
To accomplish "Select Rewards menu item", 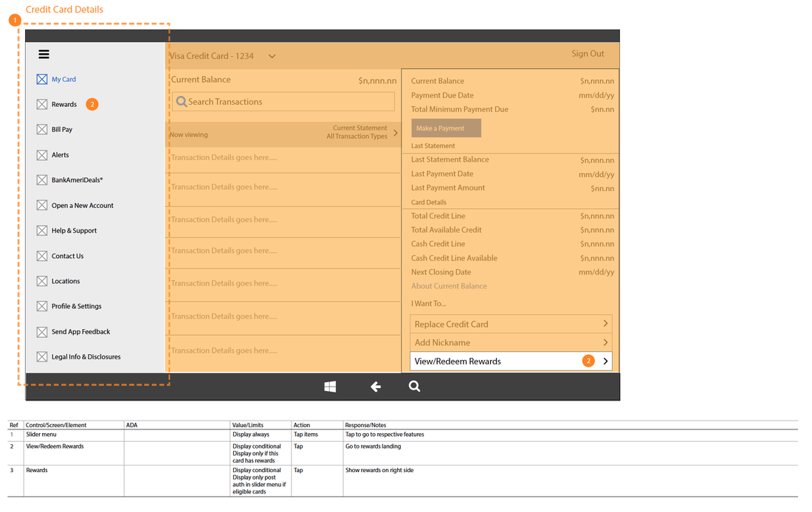I will click(64, 105).
